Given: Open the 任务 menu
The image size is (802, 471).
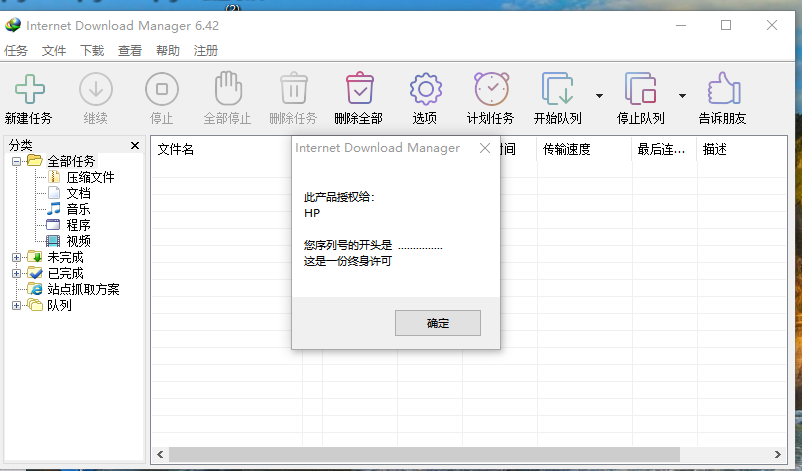Looking at the screenshot, I should [16, 51].
